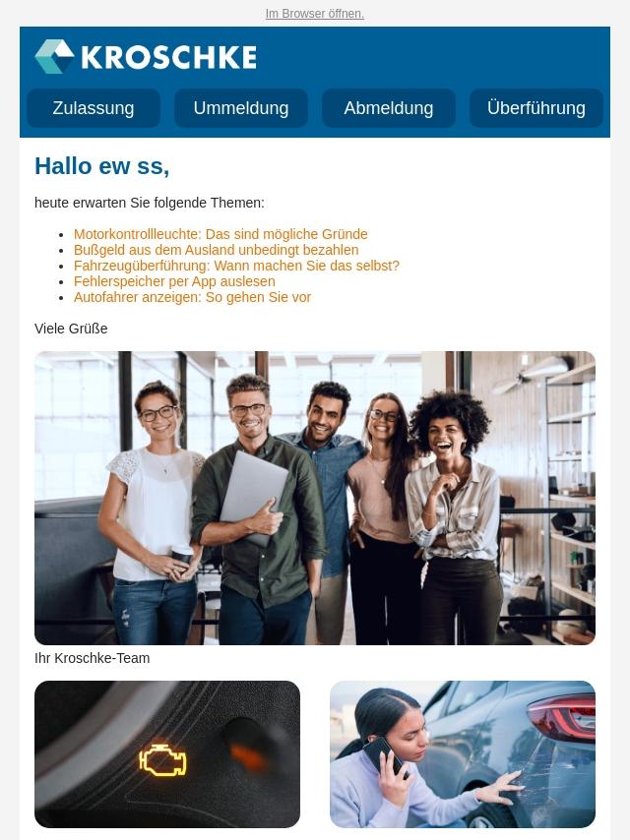630x840 pixels.
Task: Open the engine warning light image
Action: (x=167, y=753)
